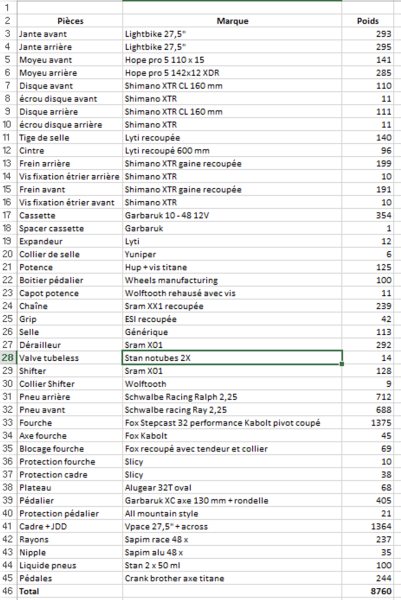Select cell 'écrou disque avant'

[70, 99]
